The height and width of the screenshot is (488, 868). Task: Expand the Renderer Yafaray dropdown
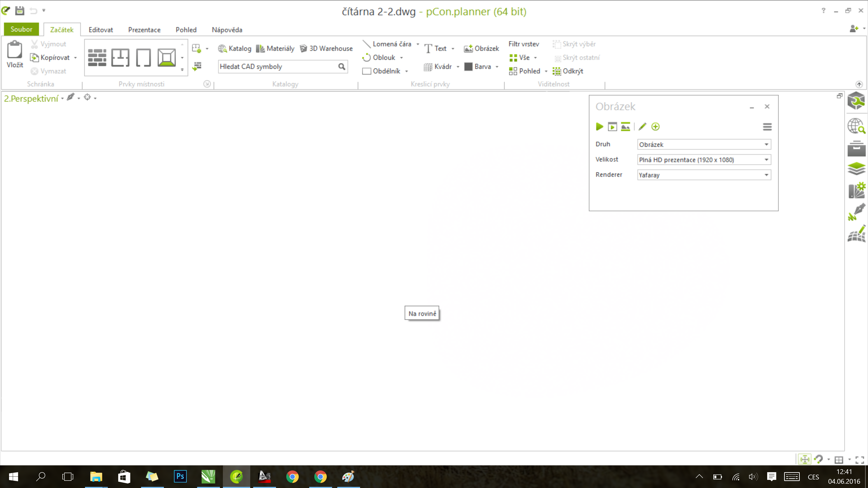(766, 175)
